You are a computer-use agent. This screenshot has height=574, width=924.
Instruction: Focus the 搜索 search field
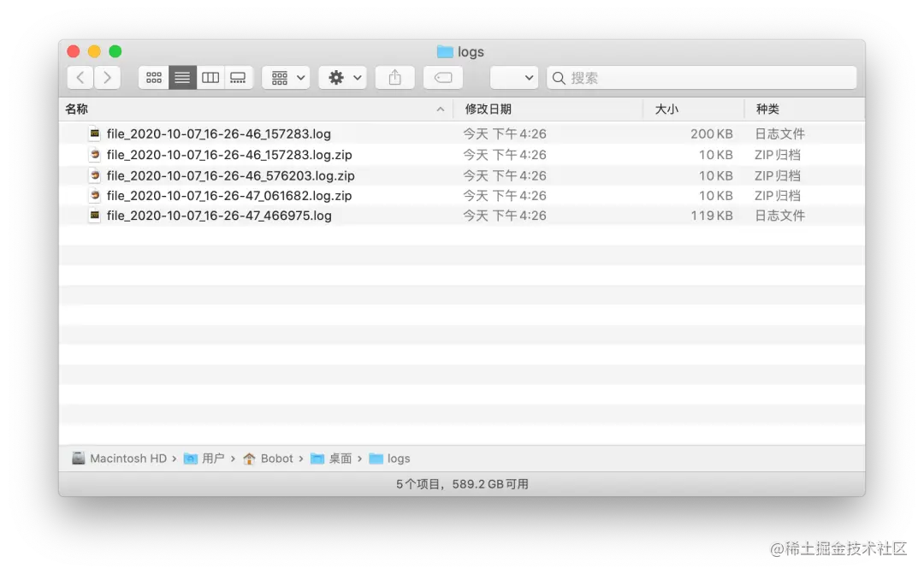[702, 78]
